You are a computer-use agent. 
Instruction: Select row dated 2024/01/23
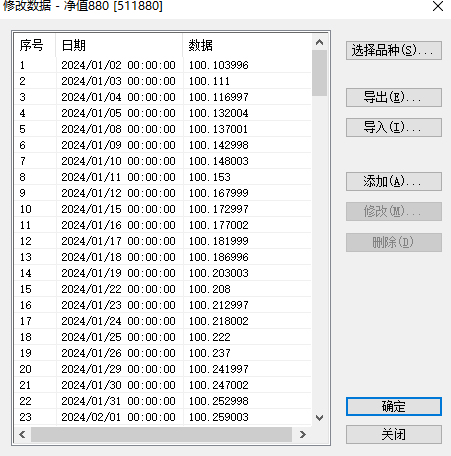point(163,305)
